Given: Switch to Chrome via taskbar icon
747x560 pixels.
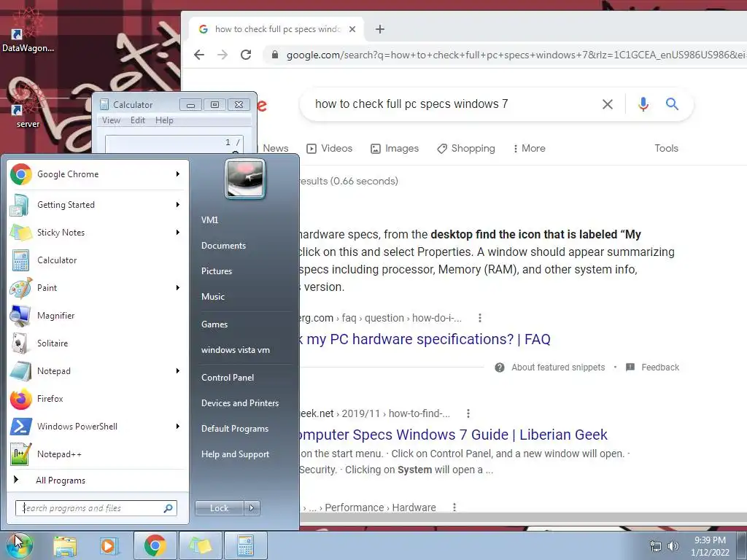Looking at the screenshot, I should [155, 545].
